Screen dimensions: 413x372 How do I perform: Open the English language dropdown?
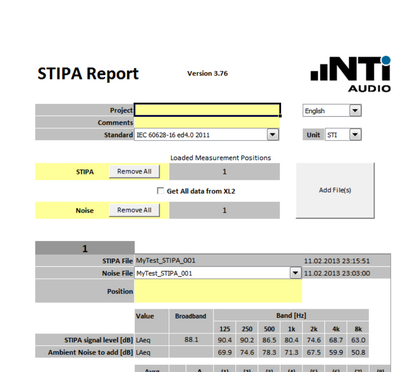tap(355, 110)
